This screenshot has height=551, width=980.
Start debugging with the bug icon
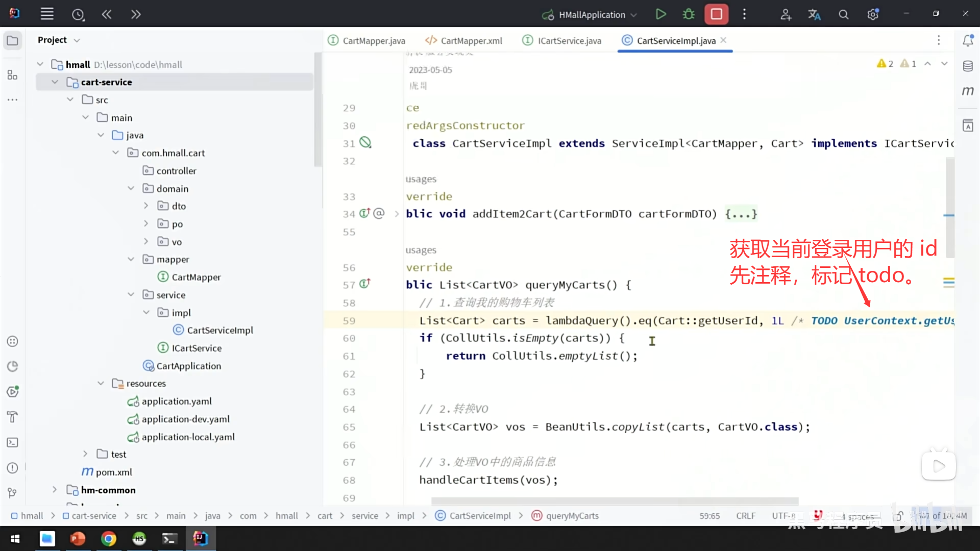click(689, 14)
